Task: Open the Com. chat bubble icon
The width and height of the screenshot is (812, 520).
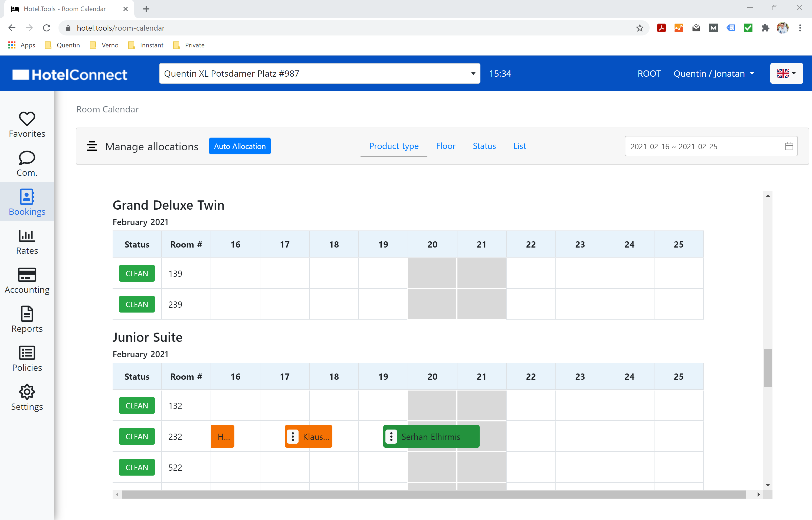Action: (x=27, y=158)
